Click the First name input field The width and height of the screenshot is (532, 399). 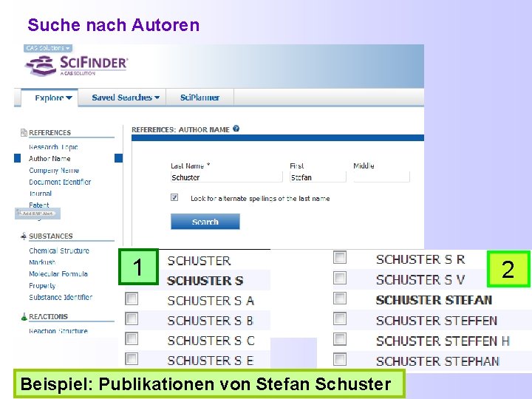(318, 177)
